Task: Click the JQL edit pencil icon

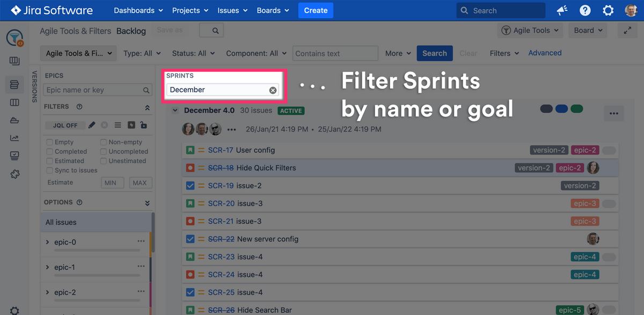Action: click(x=92, y=125)
